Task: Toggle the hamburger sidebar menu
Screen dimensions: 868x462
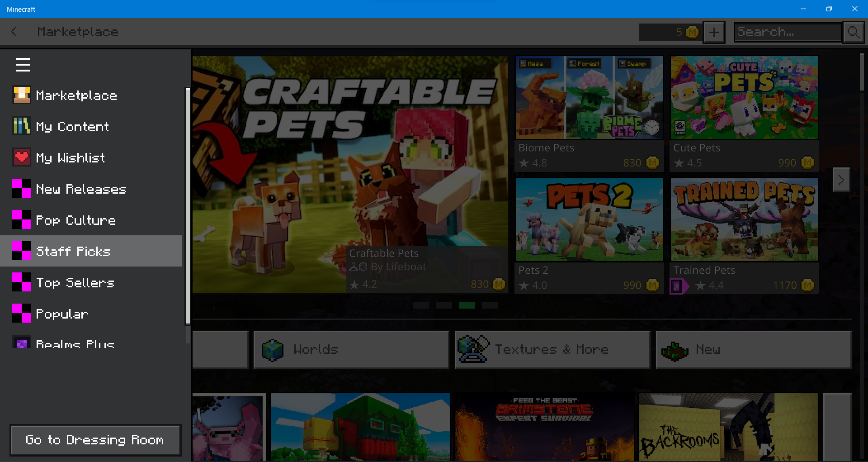Action: point(23,65)
